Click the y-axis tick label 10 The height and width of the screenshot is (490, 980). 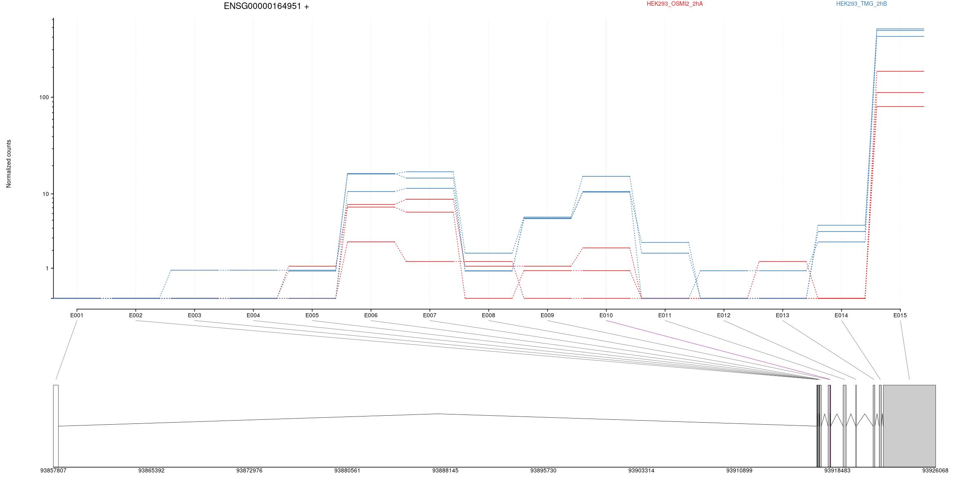(45, 194)
